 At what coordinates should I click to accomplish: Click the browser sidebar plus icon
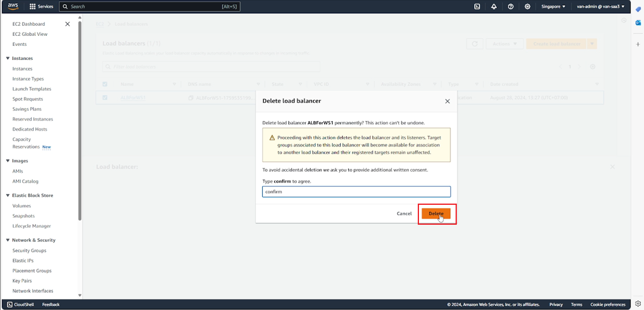click(638, 44)
